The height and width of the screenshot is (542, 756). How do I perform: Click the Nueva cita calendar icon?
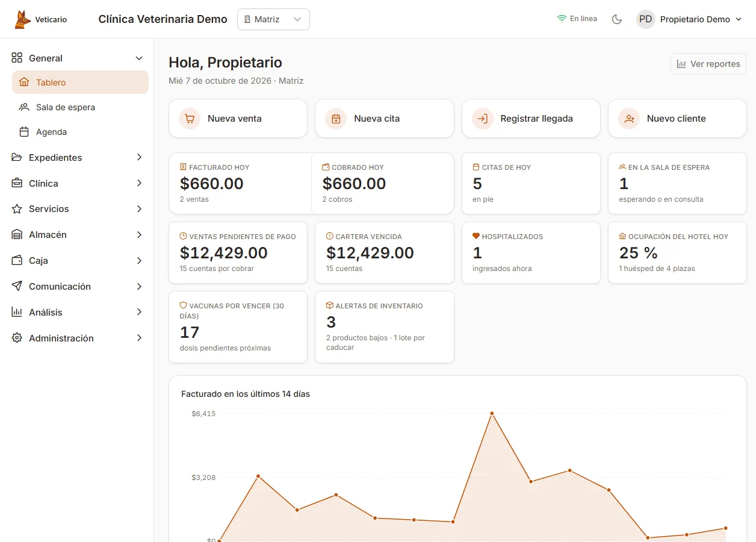click(336, 119)
